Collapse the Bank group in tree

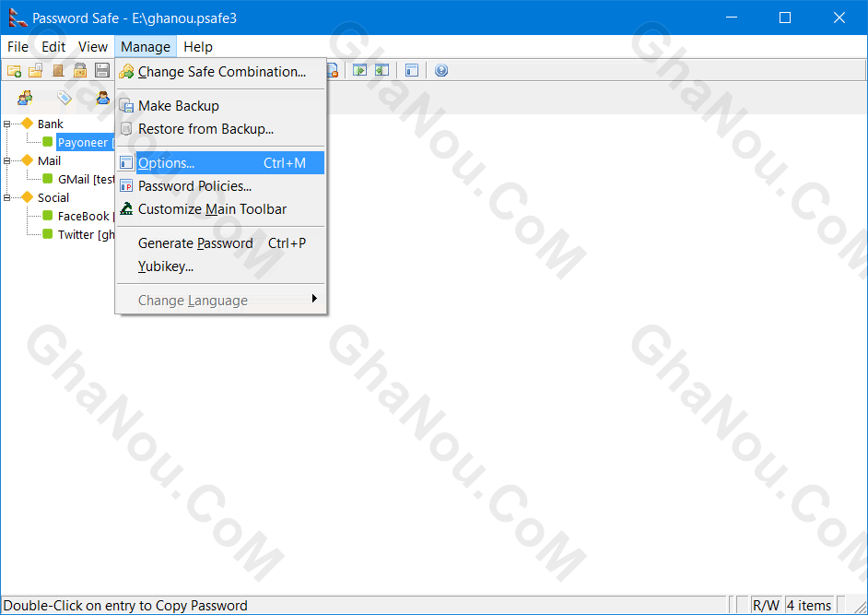(x=6, y=124)
